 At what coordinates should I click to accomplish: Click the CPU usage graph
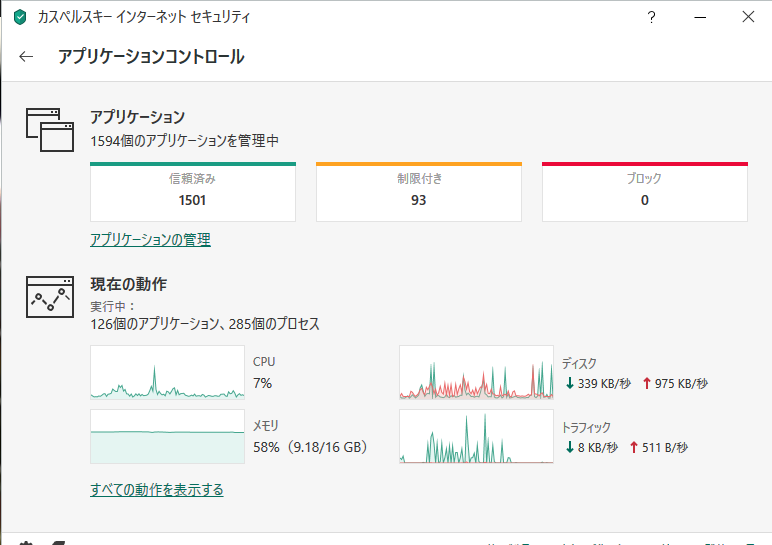[167, 372]
